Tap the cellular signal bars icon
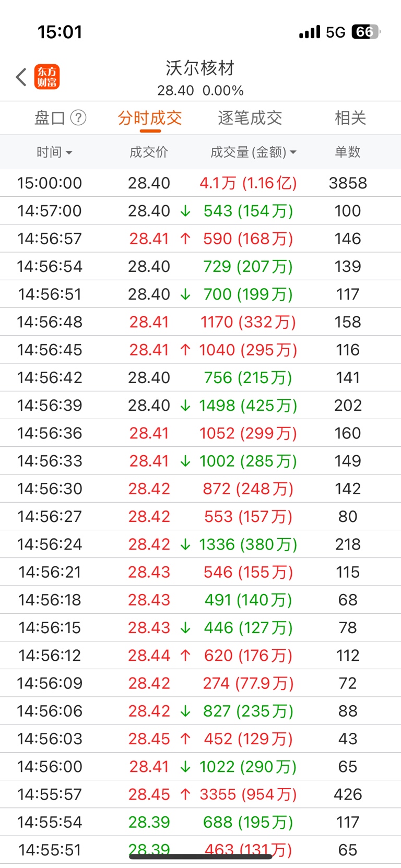401x868 pixels. (x=310, y=32)
